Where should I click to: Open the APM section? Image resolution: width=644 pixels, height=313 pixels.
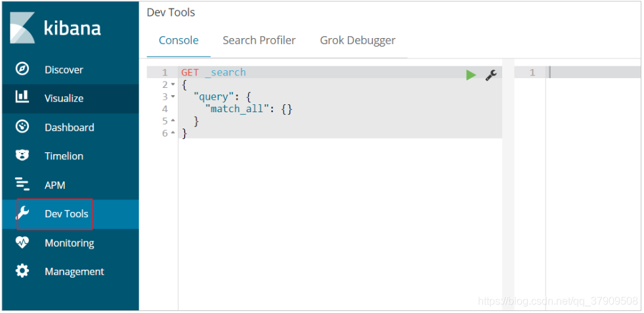click(71, 185)
